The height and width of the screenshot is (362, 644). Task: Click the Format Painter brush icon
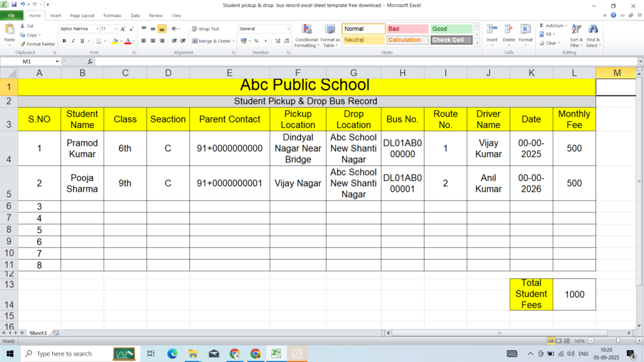(23, 44)
